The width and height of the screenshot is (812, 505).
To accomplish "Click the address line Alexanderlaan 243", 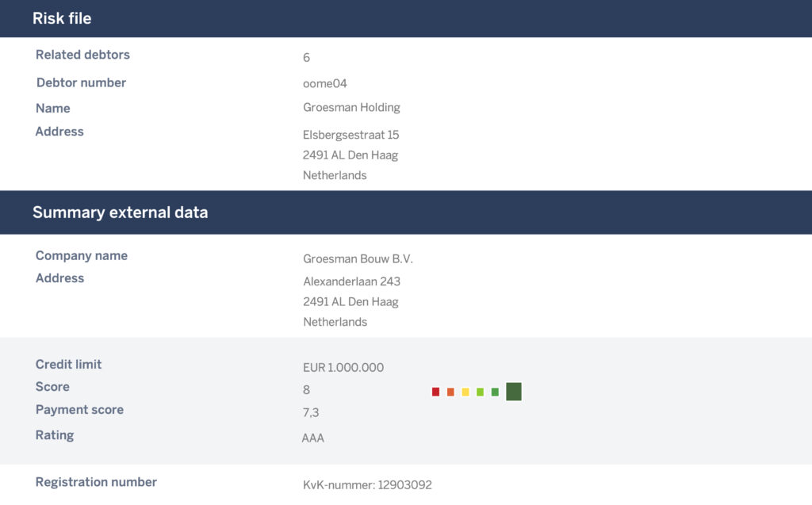I will click(x=351, y=281).
